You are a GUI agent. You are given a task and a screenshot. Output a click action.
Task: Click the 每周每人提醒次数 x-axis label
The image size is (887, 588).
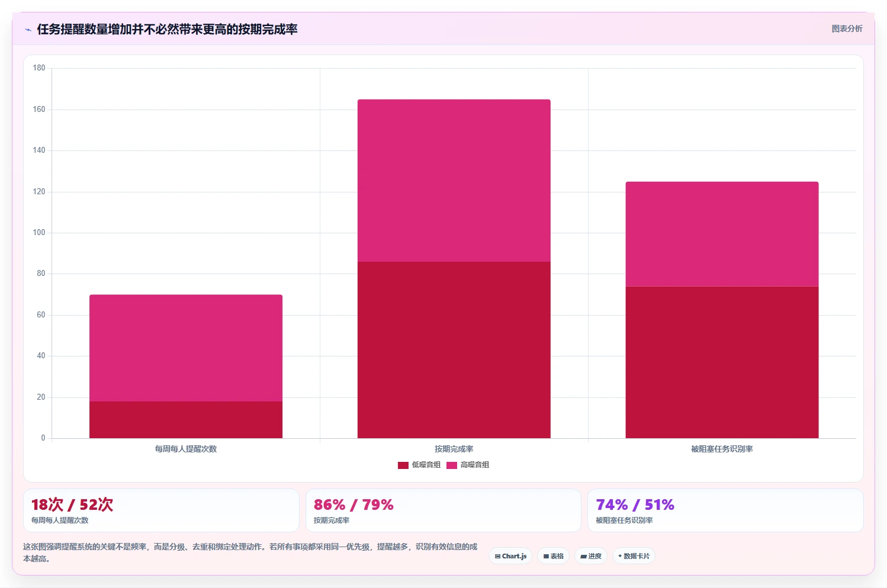click(x=186, y=449)
